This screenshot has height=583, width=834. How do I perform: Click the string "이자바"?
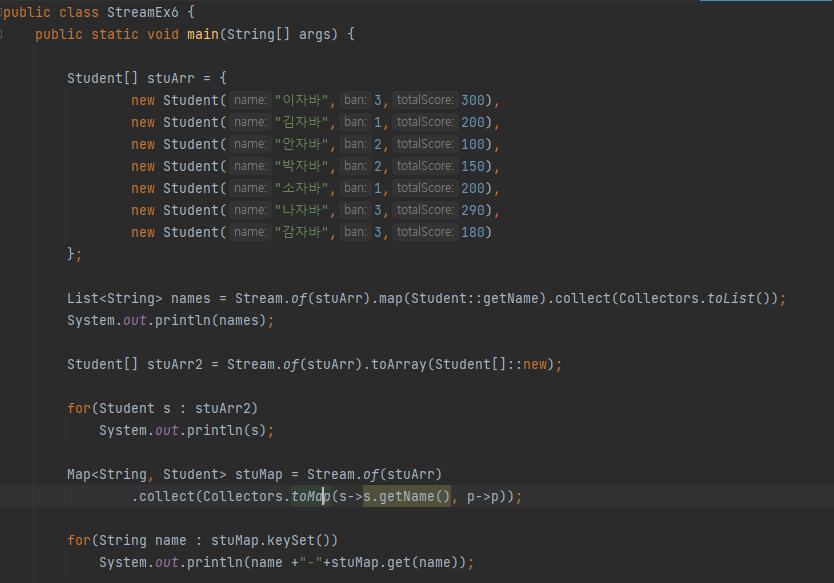point(302,100)
